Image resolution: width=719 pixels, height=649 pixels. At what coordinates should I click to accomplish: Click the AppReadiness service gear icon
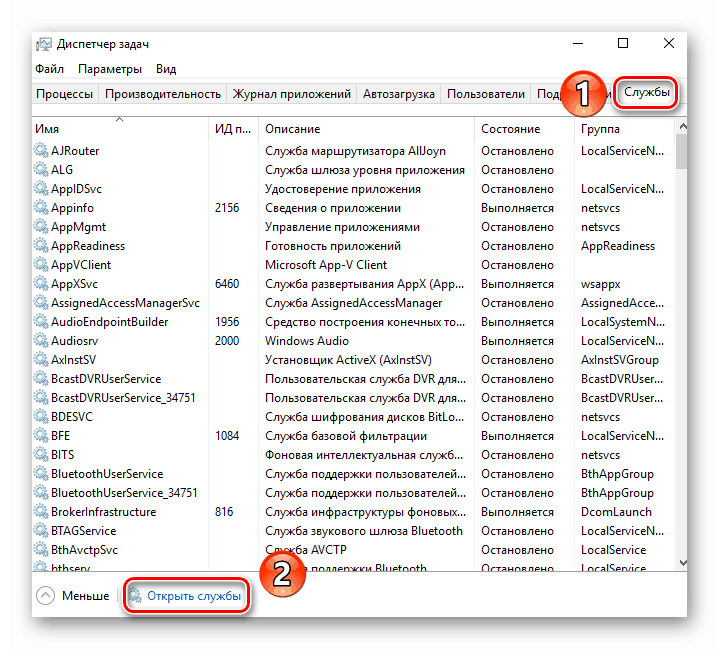click(x=41, y=245)
